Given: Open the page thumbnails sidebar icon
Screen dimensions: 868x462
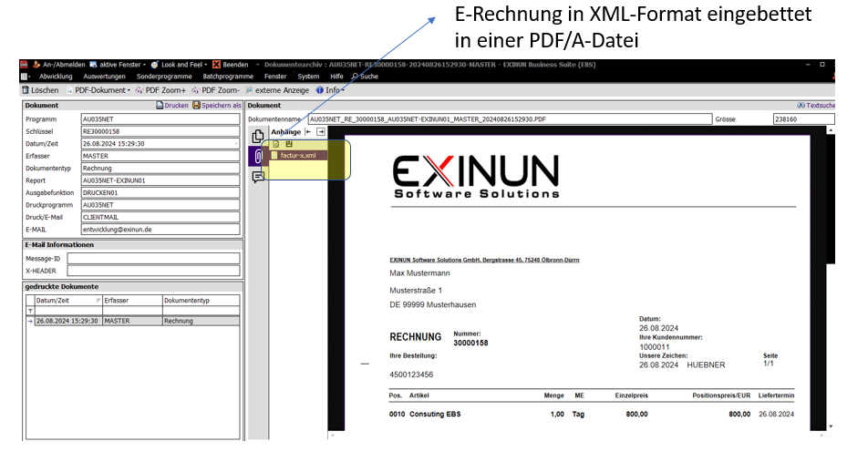Looking at the screenshot, I should (257, 136).
